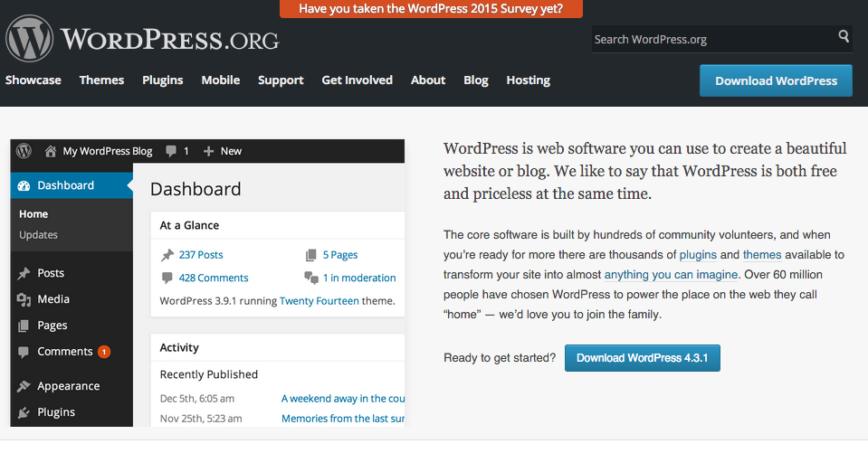Open the 428 Comments link

point(214,278)
